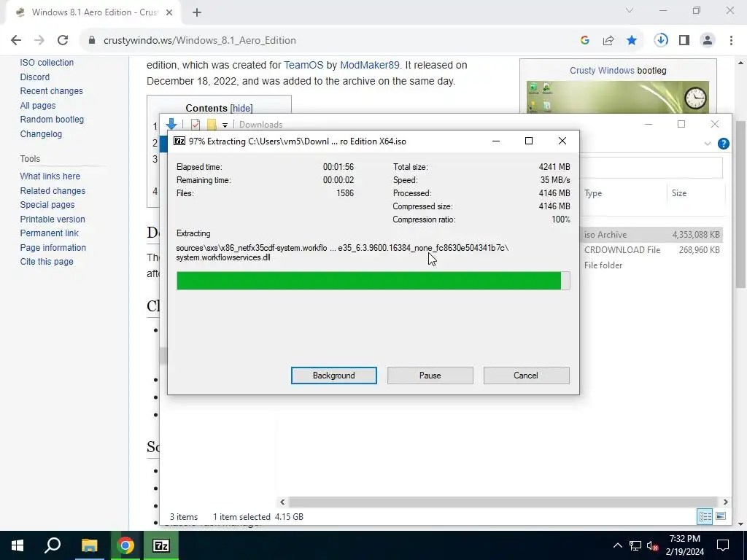Select the CRDOWNLOAD File row
Image resolution: width=747 pixels, height=560 pixels.
[651, 250]
